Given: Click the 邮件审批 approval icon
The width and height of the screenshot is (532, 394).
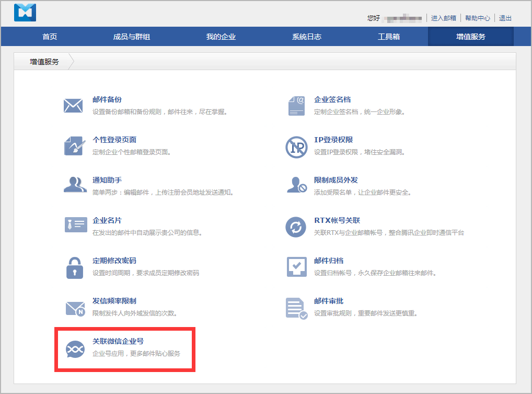Looking at the screenshot, I should point(296,308).
